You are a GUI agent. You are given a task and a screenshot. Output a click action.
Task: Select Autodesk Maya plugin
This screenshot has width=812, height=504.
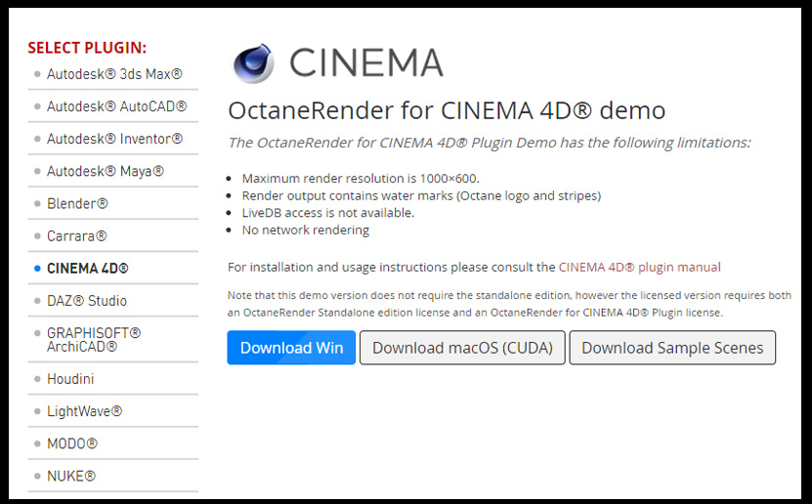[x=106, y=171]
